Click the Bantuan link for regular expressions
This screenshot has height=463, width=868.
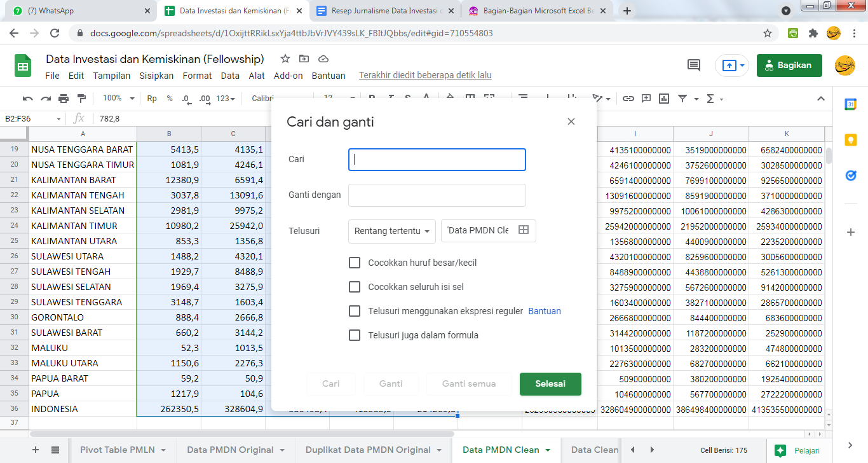click(545, 311)
